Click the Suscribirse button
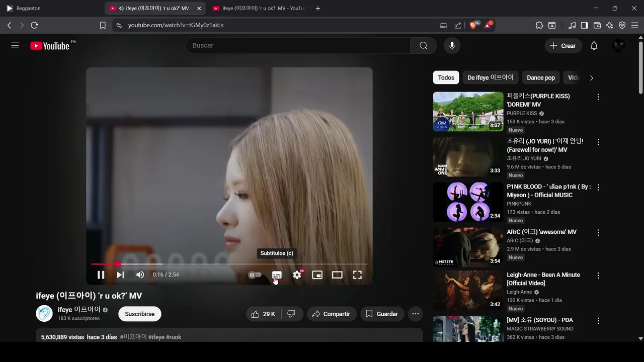Image resolution: width=644 pixels, height=362 pixels. click(x=140, y=314)
